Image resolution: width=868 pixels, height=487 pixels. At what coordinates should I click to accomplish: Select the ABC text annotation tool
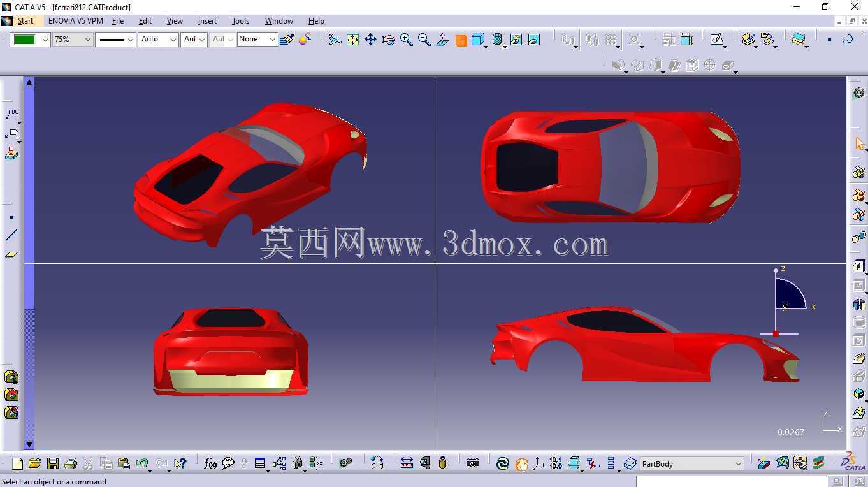coord(11,113)
